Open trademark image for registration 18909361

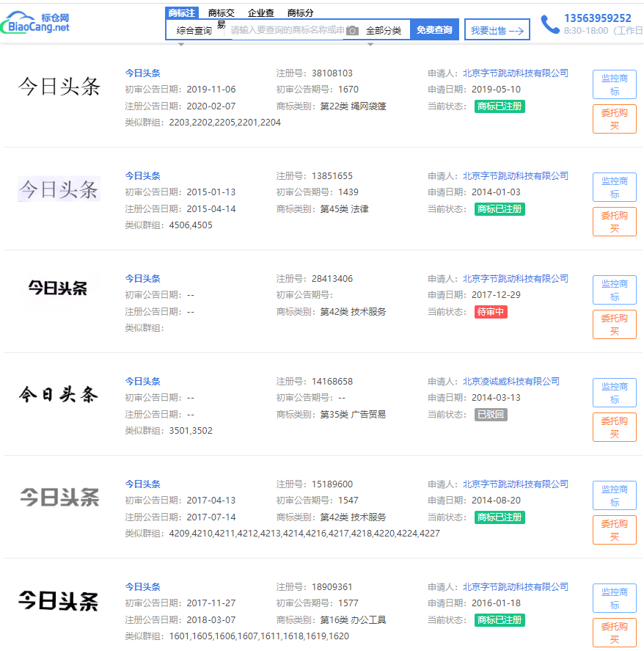click(59, 600)
